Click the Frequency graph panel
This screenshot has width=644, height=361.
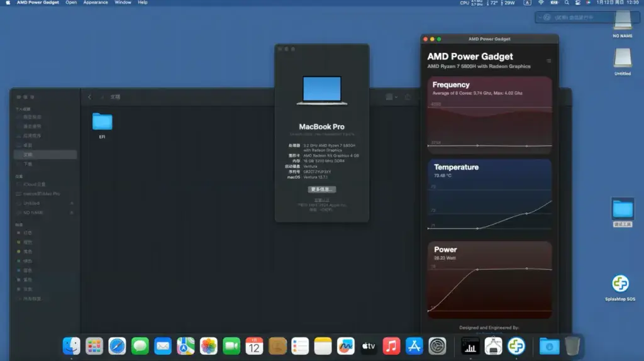(489, 115)
